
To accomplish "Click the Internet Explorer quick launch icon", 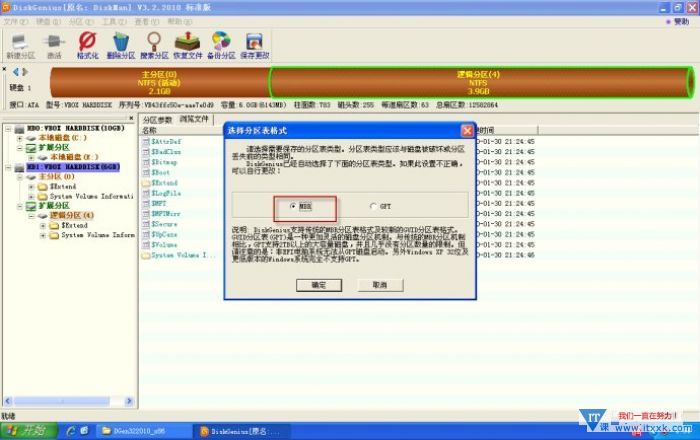I will [x=71, y=431].
